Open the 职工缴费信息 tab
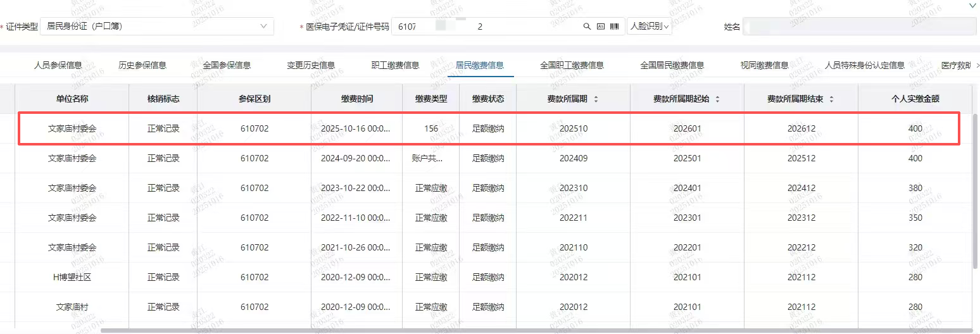Screen dimensions: 980x334 395,65
